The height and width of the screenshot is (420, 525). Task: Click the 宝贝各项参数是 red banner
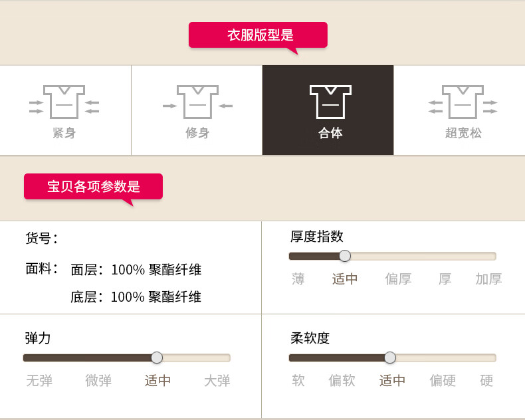[x=93, y=187]
